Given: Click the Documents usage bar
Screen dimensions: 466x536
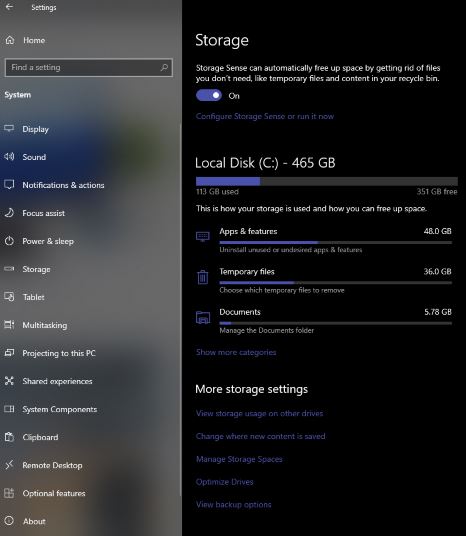Looking at the screenshot, I should pos(335,323).
